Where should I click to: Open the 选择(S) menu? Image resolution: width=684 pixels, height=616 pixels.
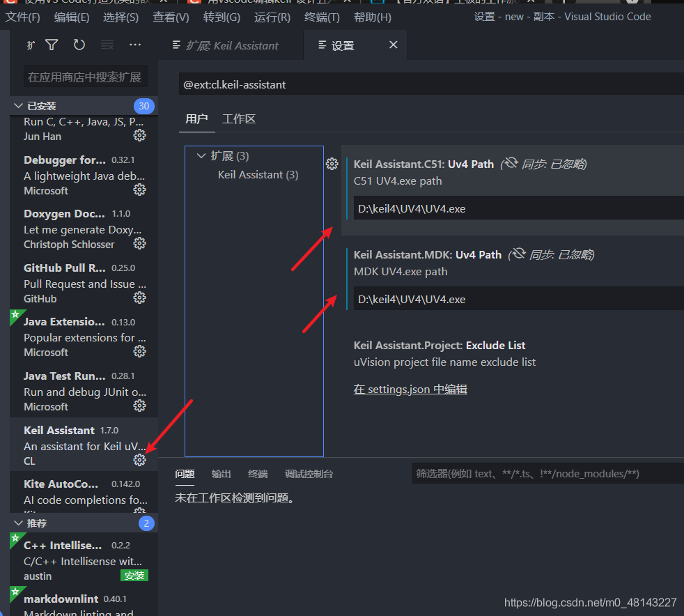[x=121, y=17]
